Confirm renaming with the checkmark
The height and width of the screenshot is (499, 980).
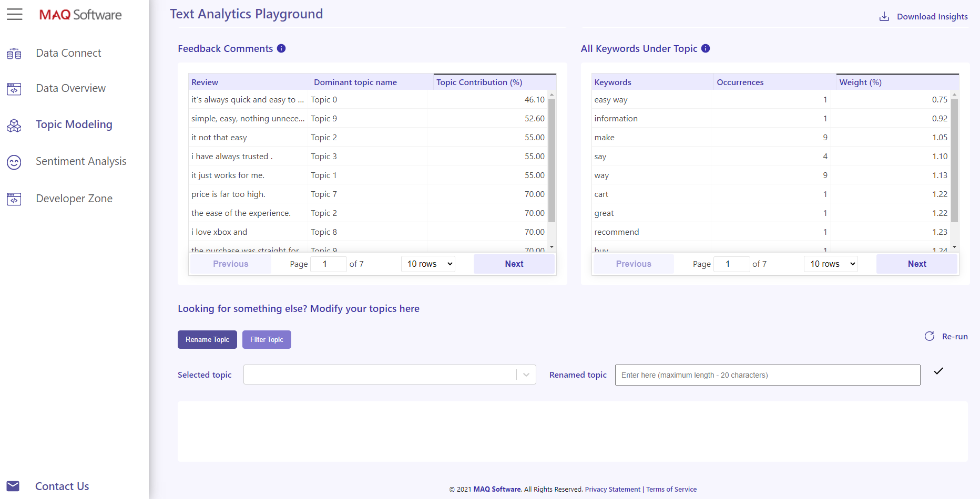tap(938, 371)
